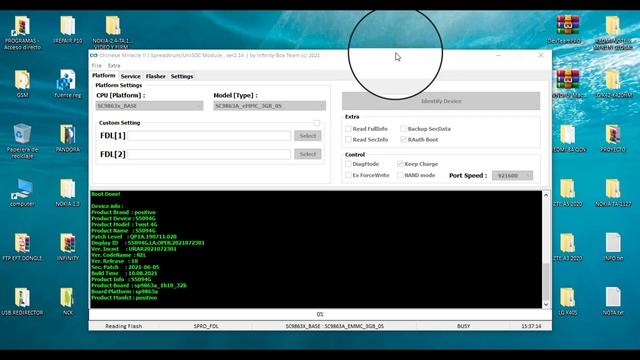Screen dimensions: 640x360
Task: Click the log scrollbar up arrow
Action: pyautogui.click(x=546, y=195)
